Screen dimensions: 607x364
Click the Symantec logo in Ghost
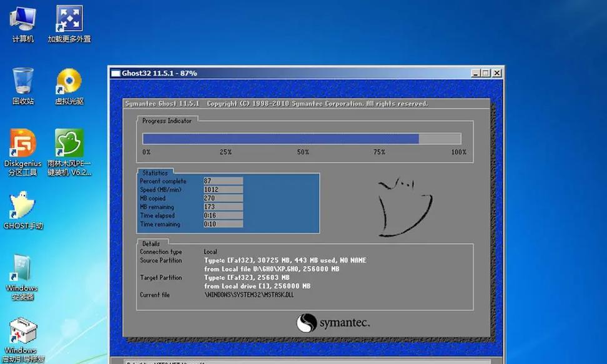(x=333, y=323)
